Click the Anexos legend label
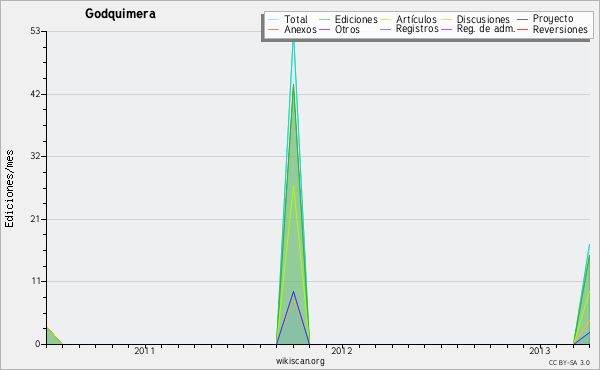600x370 pixels. click(300, 29)
